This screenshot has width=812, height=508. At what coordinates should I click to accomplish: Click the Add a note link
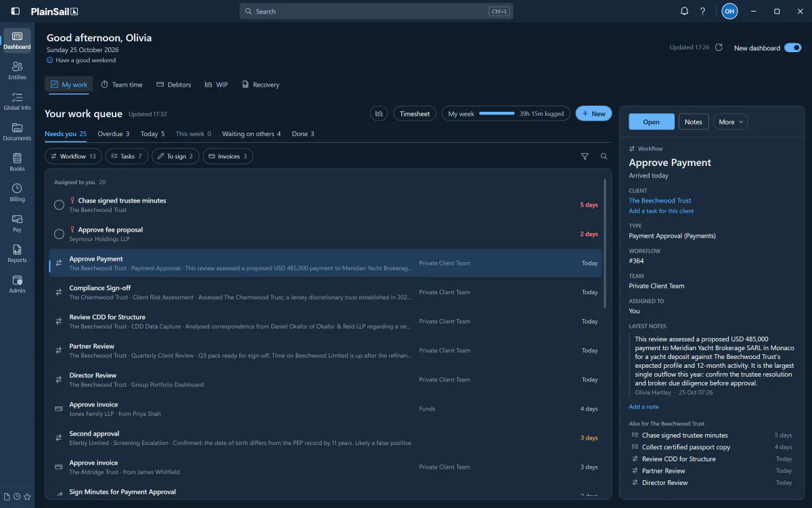(x=644, y=406)
